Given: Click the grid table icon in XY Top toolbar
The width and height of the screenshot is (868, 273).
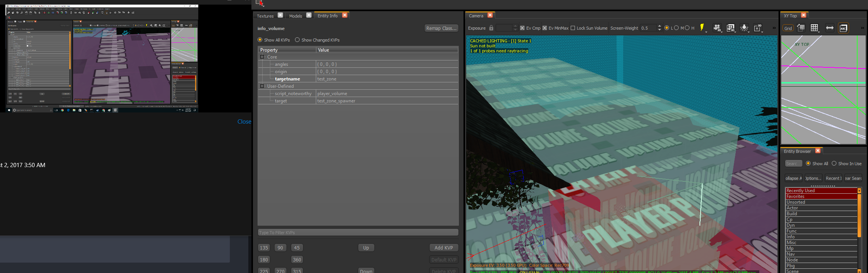Looking at the screenshot, I should coord(814,28).
